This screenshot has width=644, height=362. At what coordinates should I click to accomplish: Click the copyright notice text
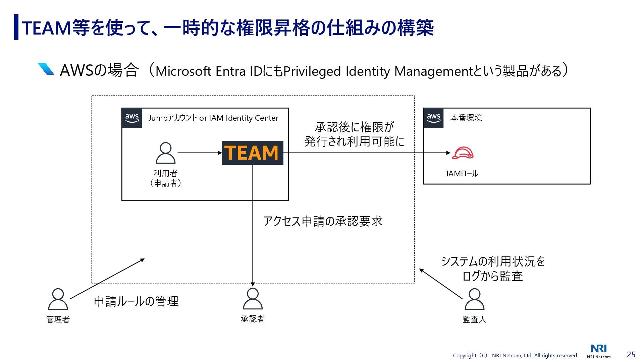(515, 356)
